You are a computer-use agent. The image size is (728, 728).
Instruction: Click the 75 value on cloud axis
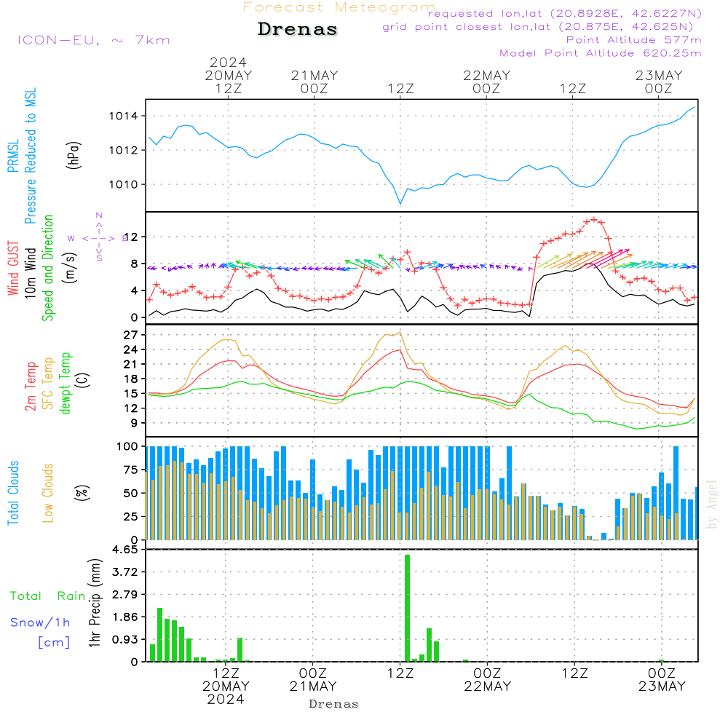pyautogui.click(x=131, y=470)
